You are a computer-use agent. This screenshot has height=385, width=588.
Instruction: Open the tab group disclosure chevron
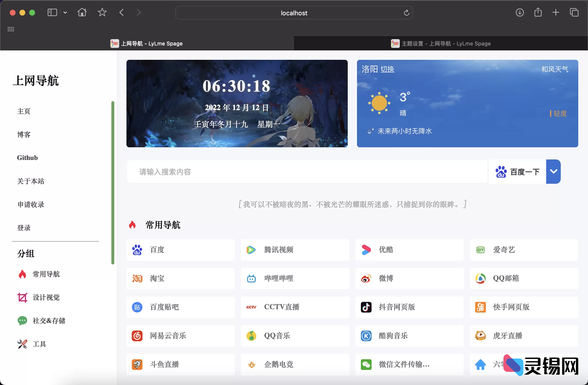pos(65,12)
